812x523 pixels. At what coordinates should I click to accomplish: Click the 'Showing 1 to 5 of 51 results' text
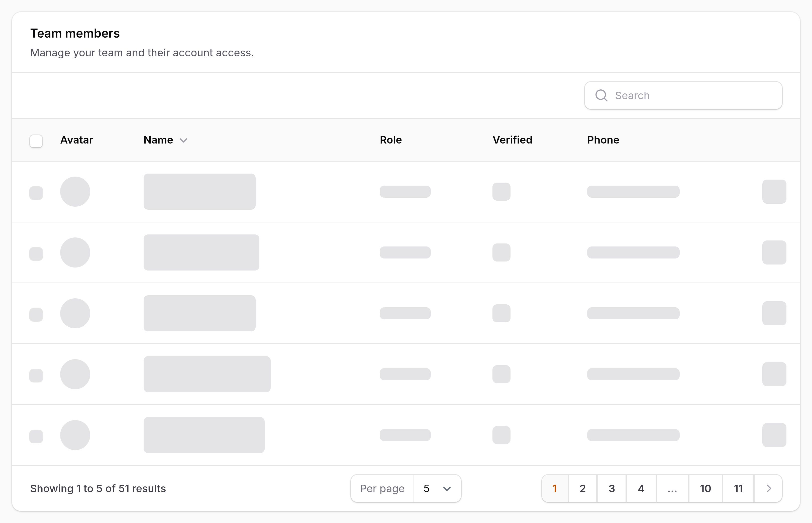pos(98,488)
